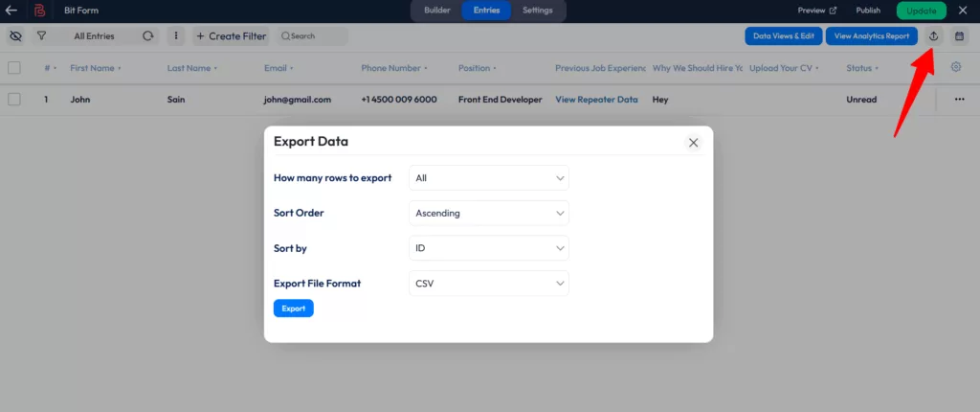Screen dimensions: 980x412
Task: Click the back arrow icon
Action: pyautogui.click(x=11, y=11)
